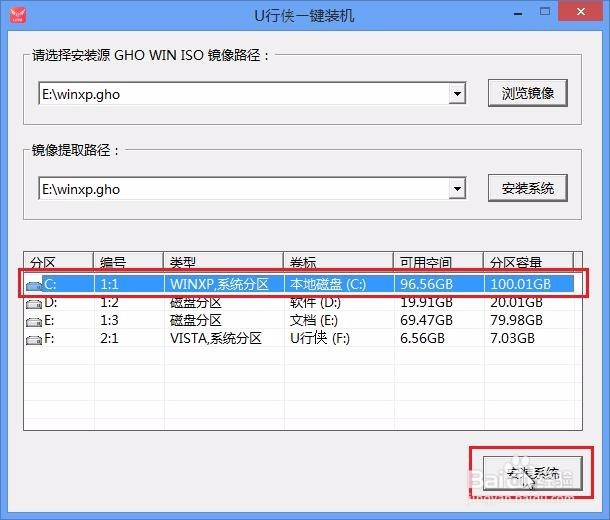Click the 卷标 column header
Image resolution: width=610 pixels, height=520 pixels.
(x=338, y=261)
